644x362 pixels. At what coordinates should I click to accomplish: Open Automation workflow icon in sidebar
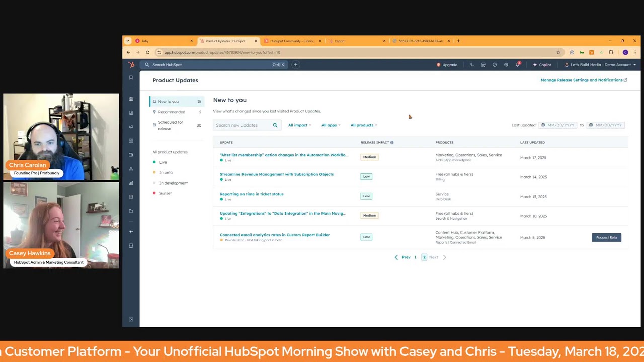coord(131,169)
